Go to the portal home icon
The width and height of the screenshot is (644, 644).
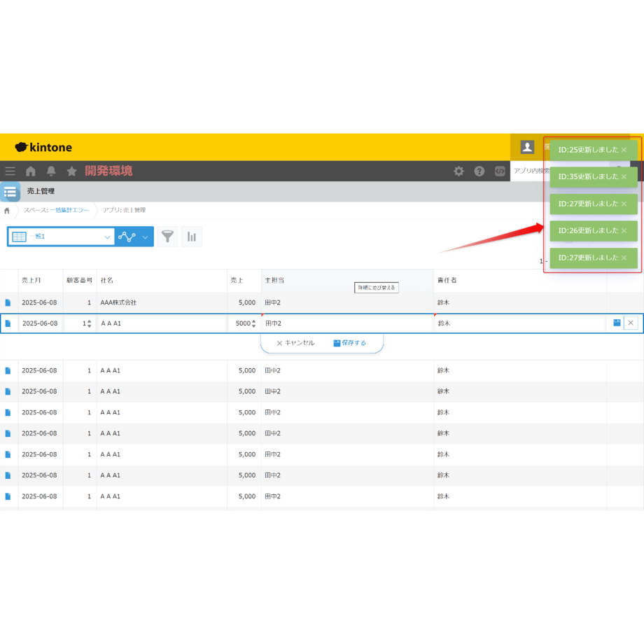pos(31,171)
